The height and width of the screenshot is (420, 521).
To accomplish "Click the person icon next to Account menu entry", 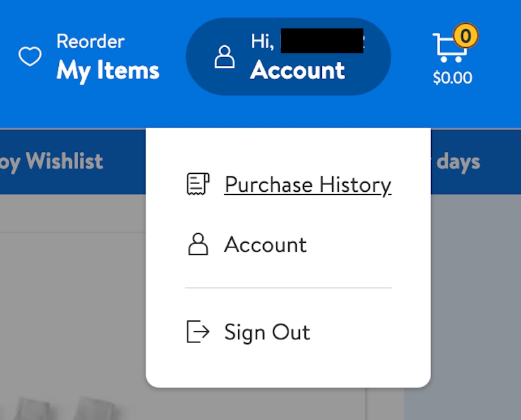I will click(x=197, y=244).
